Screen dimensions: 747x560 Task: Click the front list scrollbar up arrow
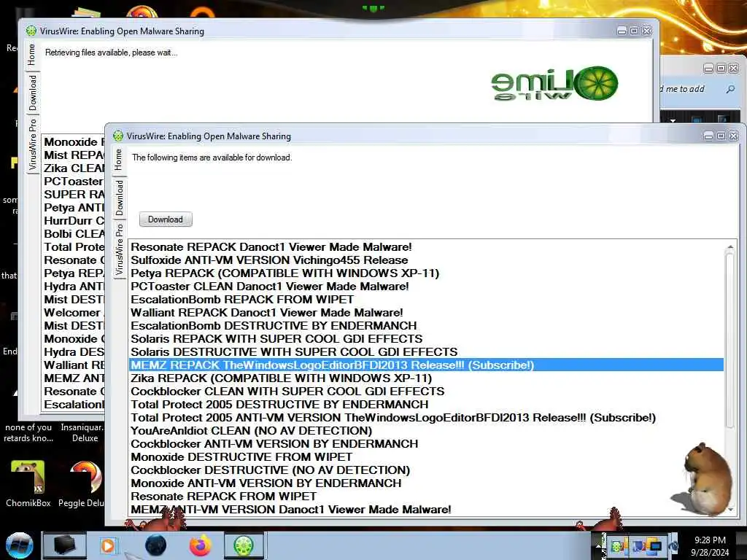pos(729,246)
